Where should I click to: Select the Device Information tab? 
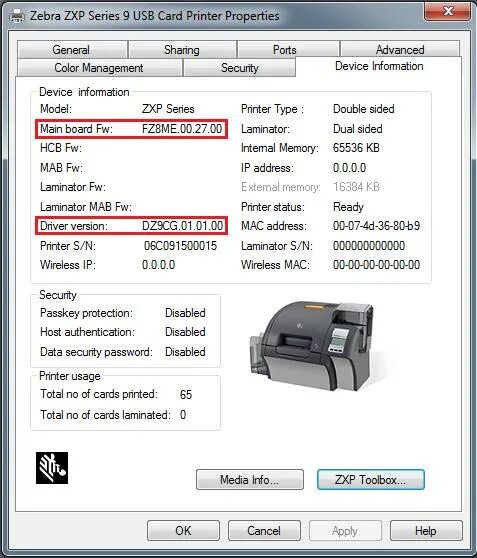tap(379, 66)
